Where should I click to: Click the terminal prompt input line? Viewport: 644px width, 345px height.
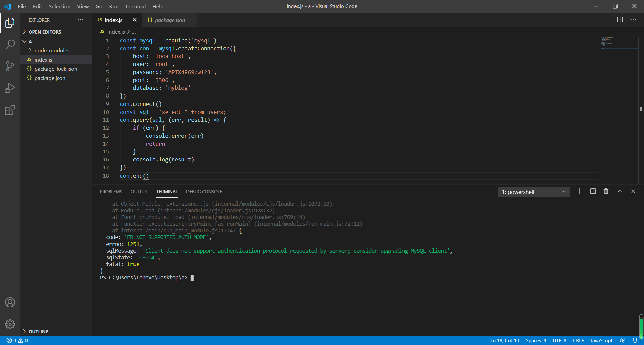tap(147, 278)
